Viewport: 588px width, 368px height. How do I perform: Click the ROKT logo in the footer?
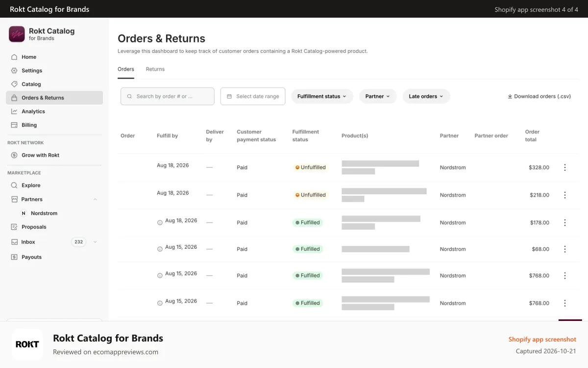click(x=27, y=344)
